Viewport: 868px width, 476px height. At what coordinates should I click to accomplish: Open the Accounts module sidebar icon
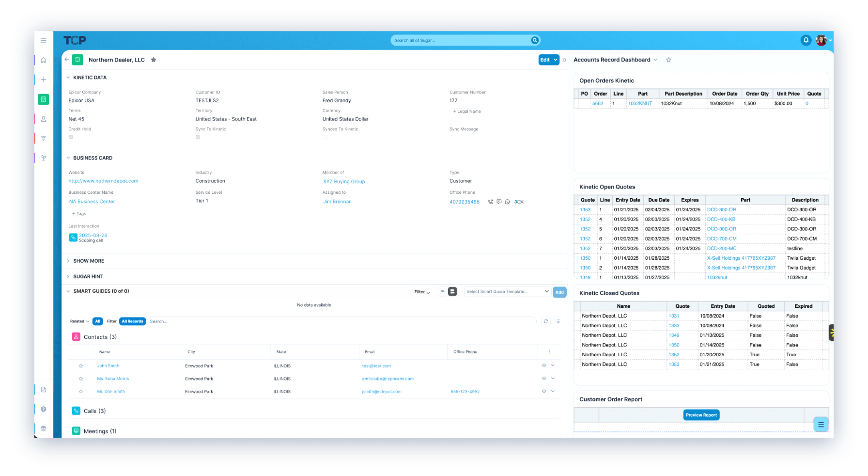44,99
